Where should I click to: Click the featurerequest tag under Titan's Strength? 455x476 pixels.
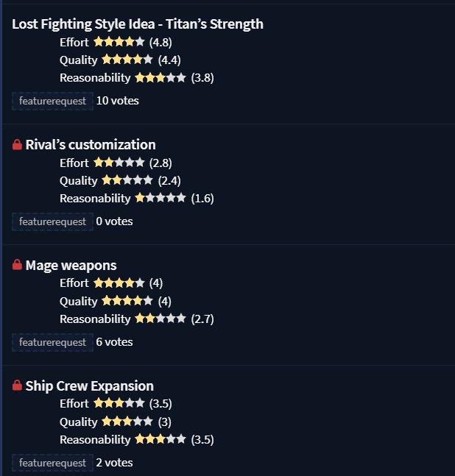(x=52, y=101)
